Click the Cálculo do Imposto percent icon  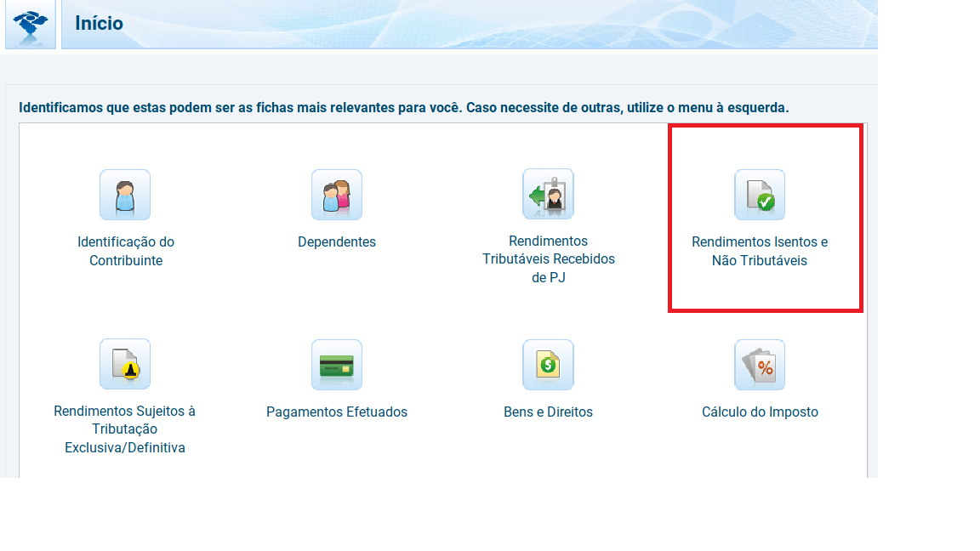[760, 365]
